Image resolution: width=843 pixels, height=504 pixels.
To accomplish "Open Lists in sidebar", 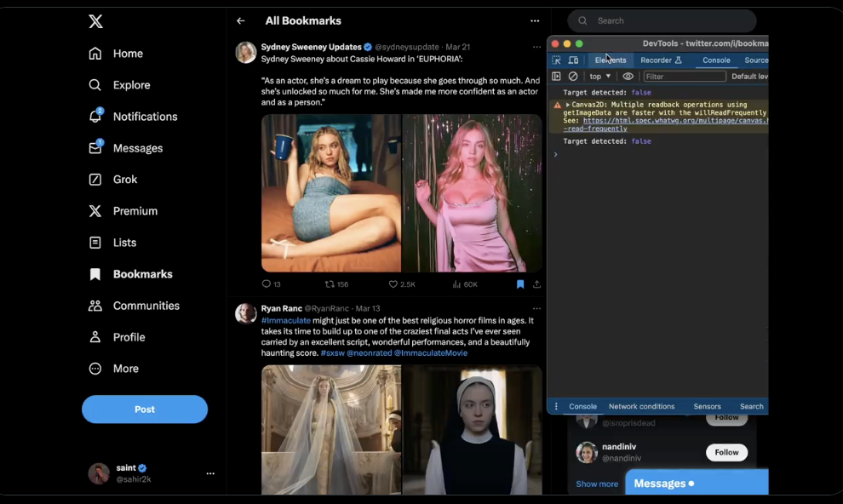I will click(112, 243).
